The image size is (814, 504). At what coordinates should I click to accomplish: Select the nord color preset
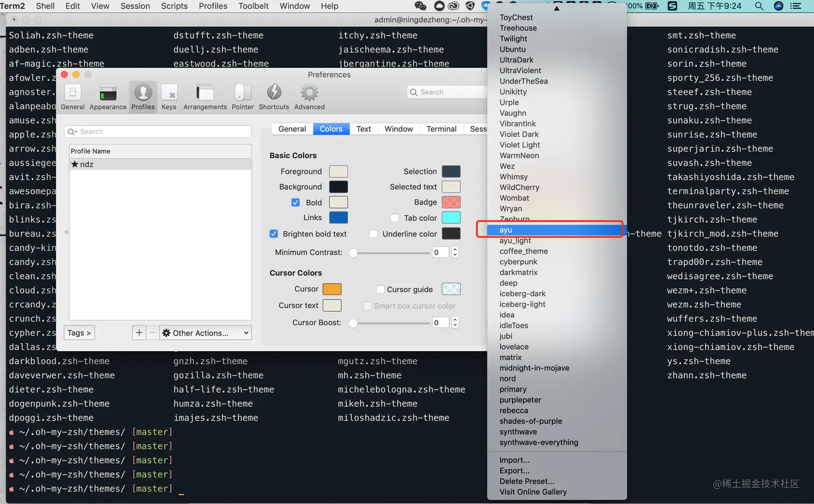(x=557, y=379)
